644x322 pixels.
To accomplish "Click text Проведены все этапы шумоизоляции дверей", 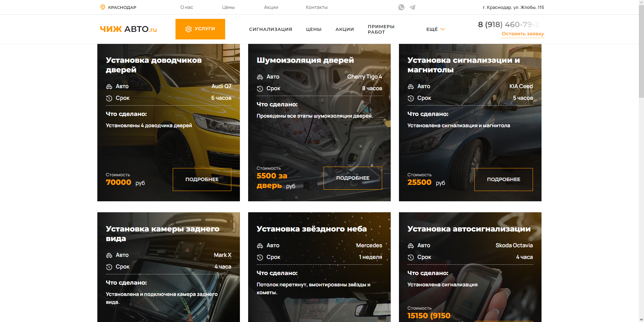I will (x=315, y=116).
